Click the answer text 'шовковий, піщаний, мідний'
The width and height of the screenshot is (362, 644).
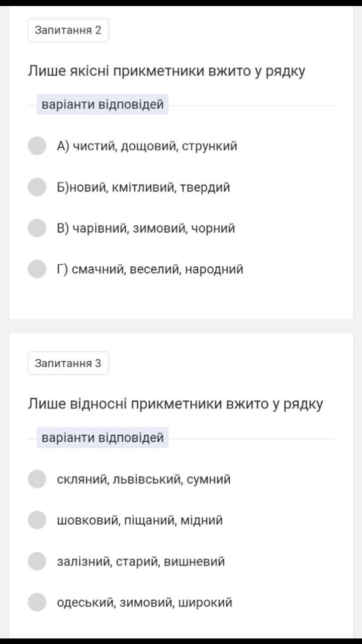(x=140, y=520)
